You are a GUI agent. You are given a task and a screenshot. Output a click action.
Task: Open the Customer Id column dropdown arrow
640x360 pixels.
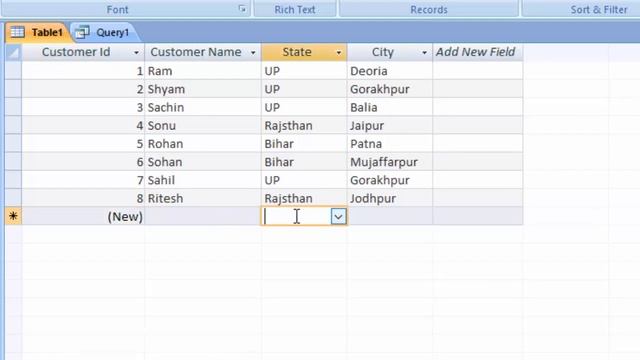tap(136, 53)
